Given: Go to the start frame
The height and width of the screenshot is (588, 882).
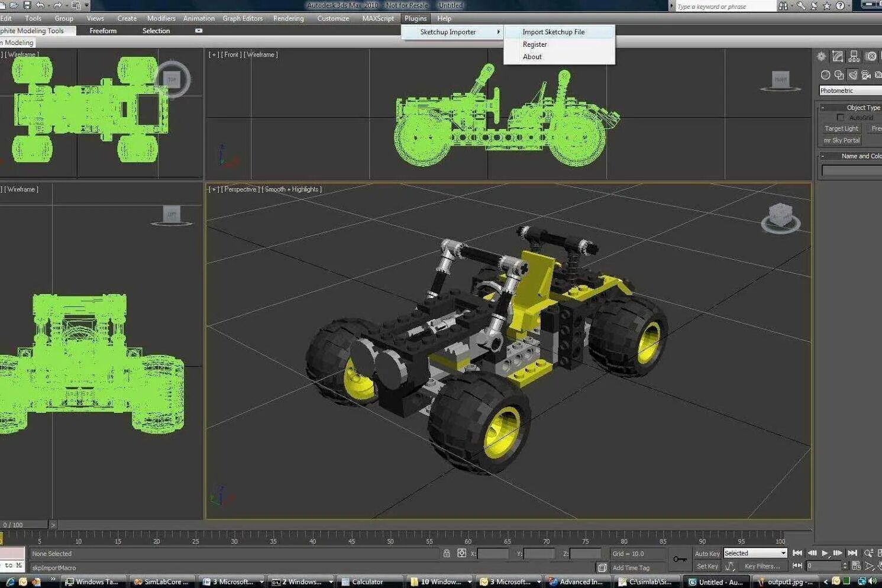Looking at the screenshot, I should 797,553.
